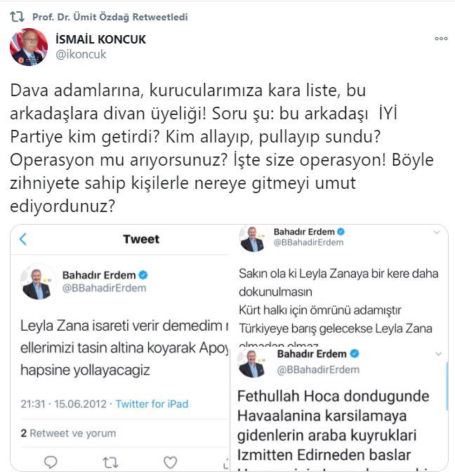Open İsmail Koncuk's profile avatar
The image size is (455, 476).
pyautogui.click(x=29, y=47)
